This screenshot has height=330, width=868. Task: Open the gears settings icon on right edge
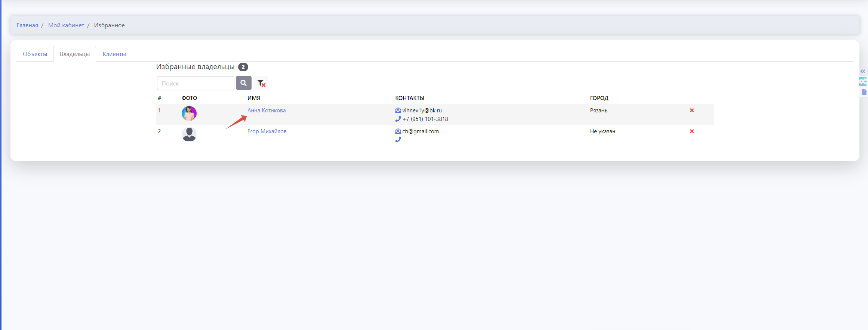tap(863, 81)
